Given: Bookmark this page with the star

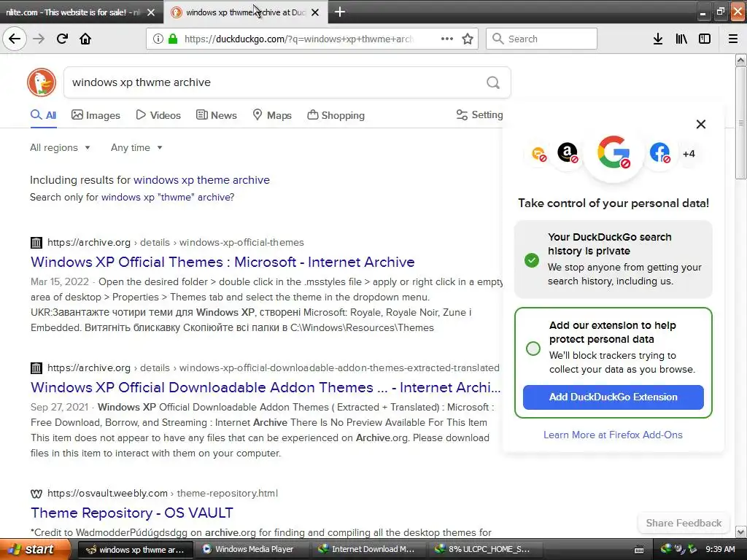Looking at the screenshot, I should 468,39.
